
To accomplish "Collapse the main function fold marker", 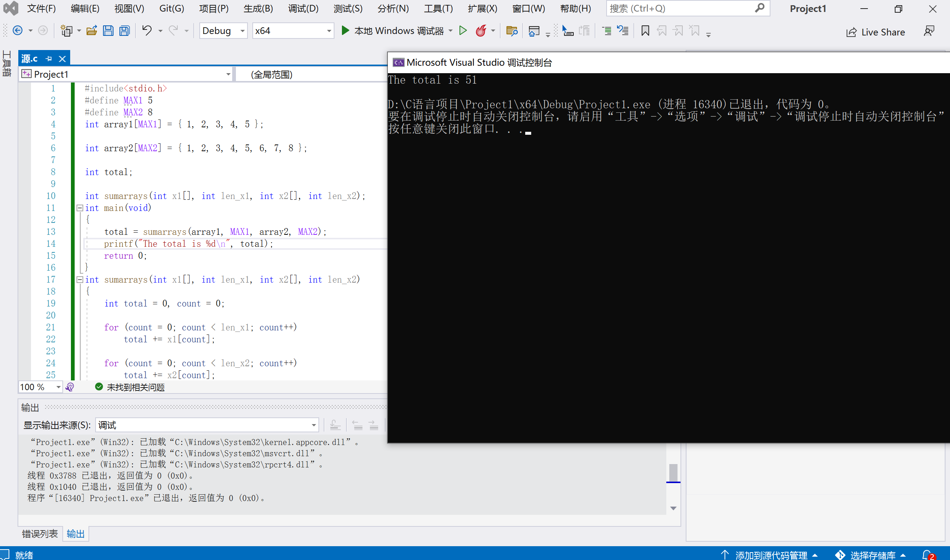I will [x=80, y=208].
